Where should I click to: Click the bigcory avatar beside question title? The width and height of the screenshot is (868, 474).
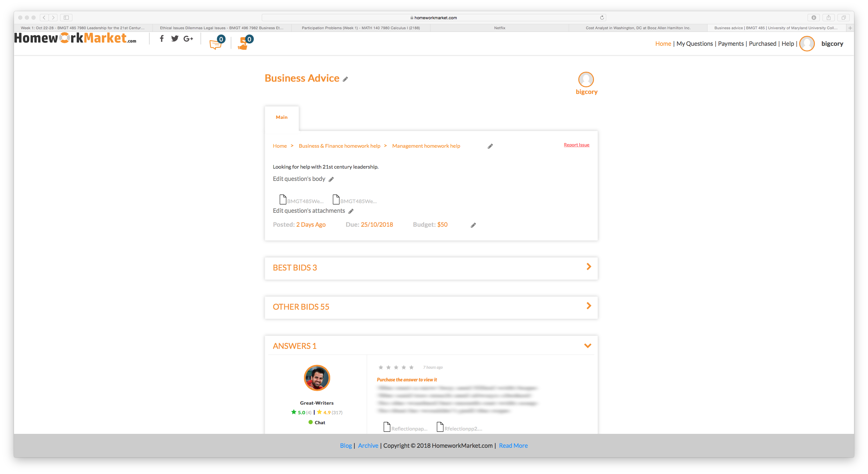586,79
